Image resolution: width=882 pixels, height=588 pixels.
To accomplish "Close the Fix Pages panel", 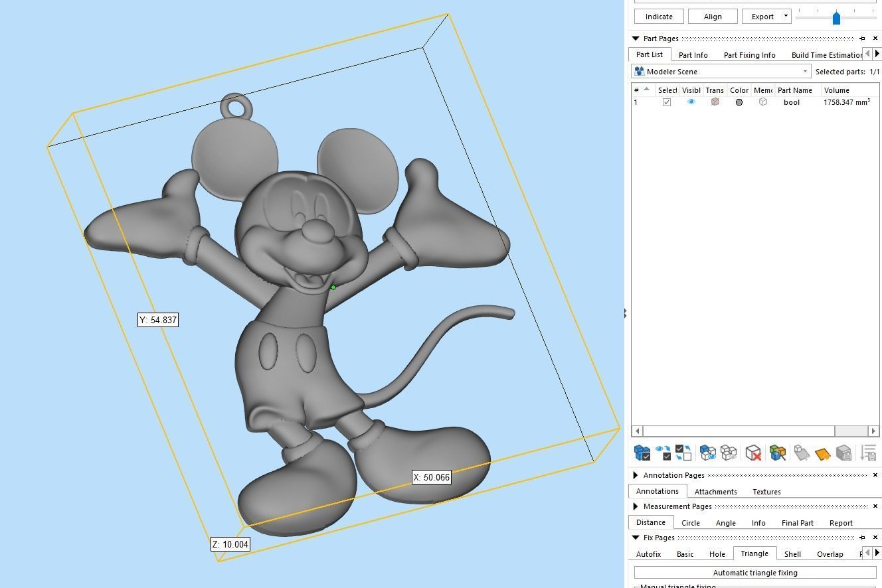I will pyautogui.click(x=875, y=538).
